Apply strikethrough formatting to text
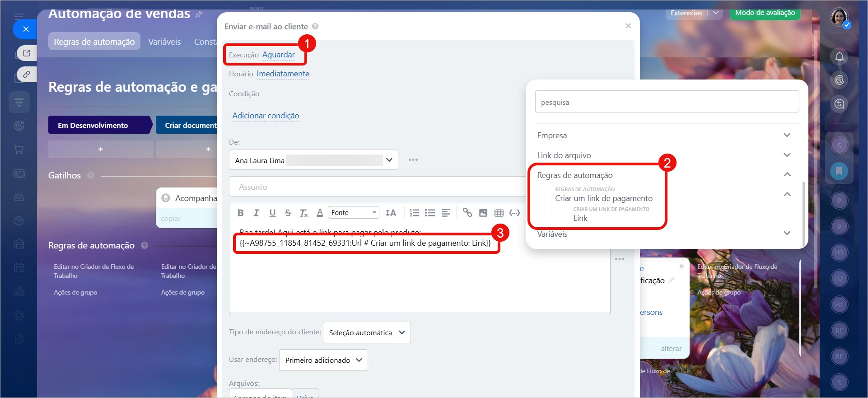The image size is (868, 398). [x=288, y=213]
